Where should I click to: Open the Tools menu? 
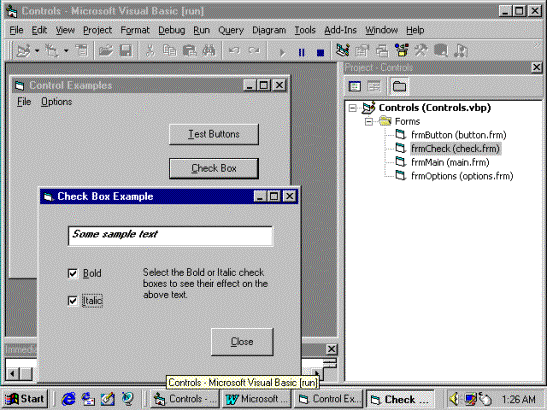305,30
